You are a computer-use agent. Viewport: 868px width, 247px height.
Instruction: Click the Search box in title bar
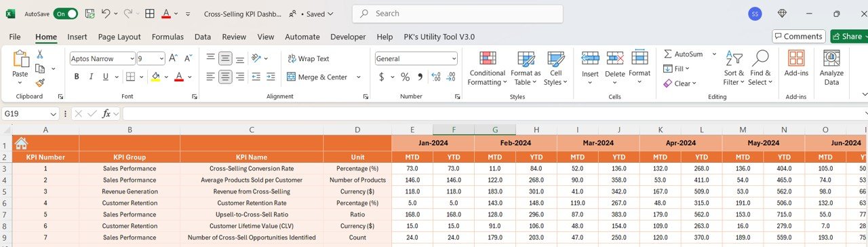pyautogui.click(x=458, y=14)
